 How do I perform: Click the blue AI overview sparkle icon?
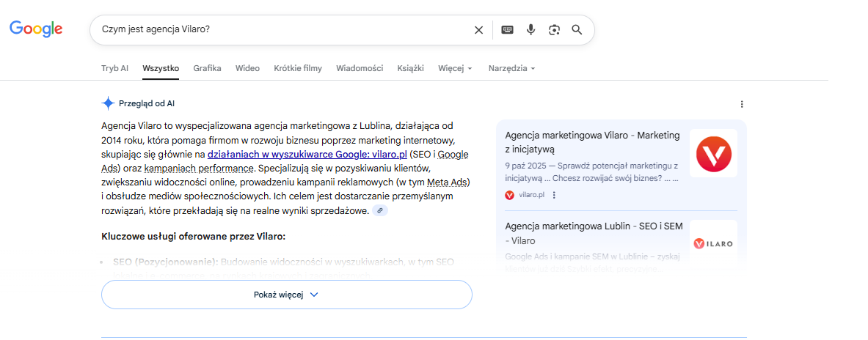point(108,103)
